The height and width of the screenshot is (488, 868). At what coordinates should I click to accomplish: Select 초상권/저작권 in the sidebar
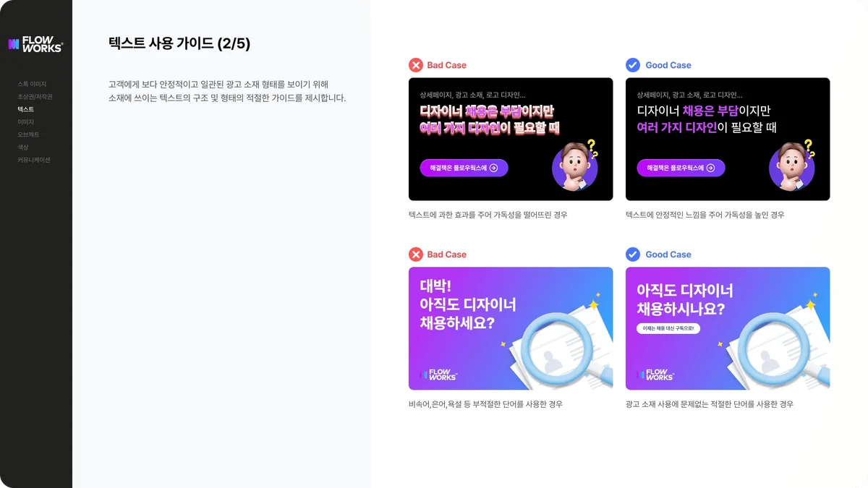click(35, 97)
